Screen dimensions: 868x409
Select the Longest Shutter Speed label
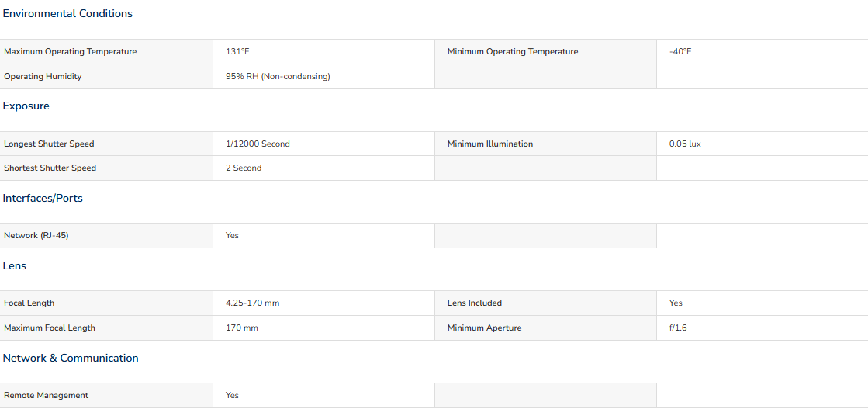50,144
